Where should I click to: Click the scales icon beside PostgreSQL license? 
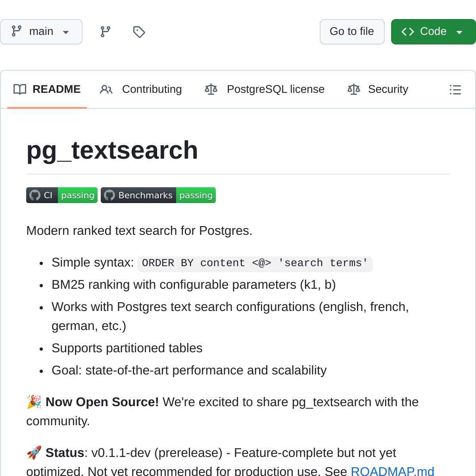point(211,90)
